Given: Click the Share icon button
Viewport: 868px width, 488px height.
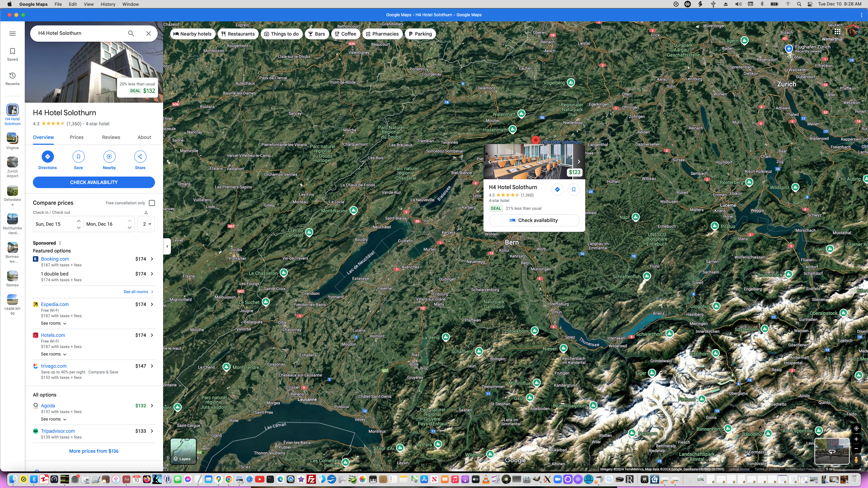Looking at the screenshot, I should [140, 157].
